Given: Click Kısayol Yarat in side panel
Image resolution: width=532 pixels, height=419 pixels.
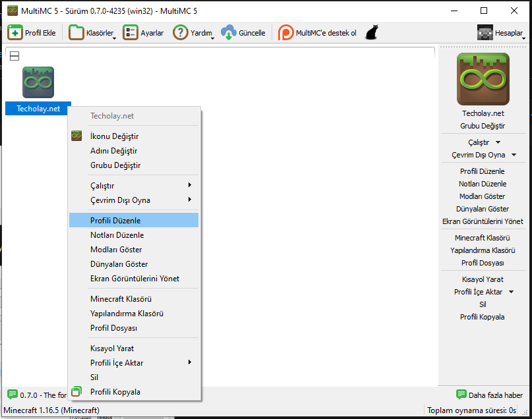Looking at the screenshot, I should tap(483, 279).
